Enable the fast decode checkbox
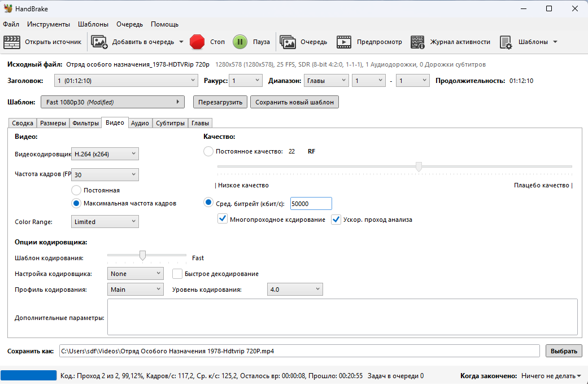Screen dimensions: 588x390 click(x=177, y=274)
